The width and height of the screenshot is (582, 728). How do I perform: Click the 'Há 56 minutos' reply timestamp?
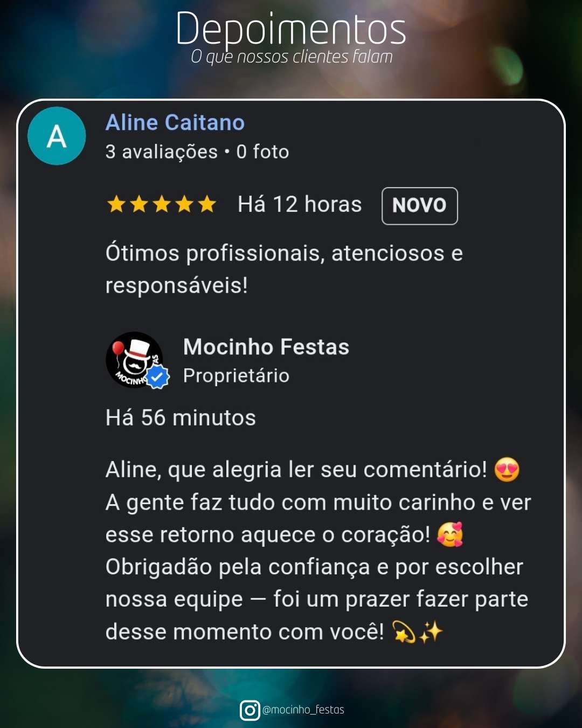pyautogui.click(x=181, y=417)
